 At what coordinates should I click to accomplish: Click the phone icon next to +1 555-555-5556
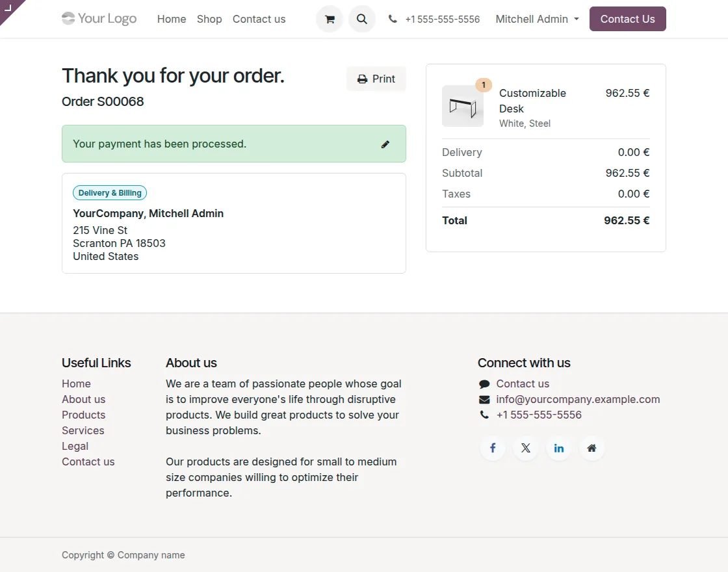[392, 19]
